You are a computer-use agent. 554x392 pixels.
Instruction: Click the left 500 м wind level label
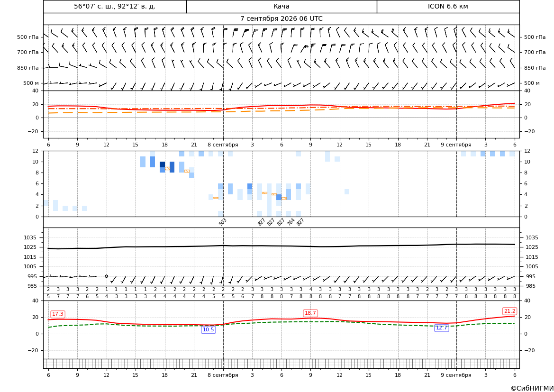coord(31,83)
